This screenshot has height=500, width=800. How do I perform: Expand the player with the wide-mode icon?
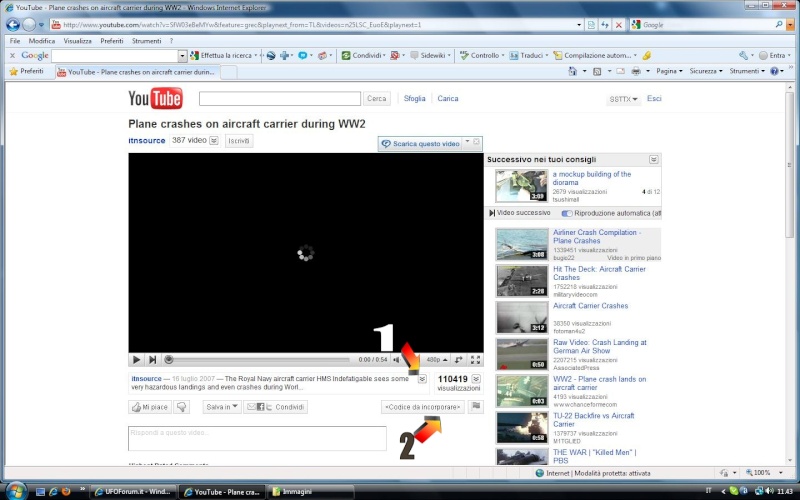click(x=459, y=360)
